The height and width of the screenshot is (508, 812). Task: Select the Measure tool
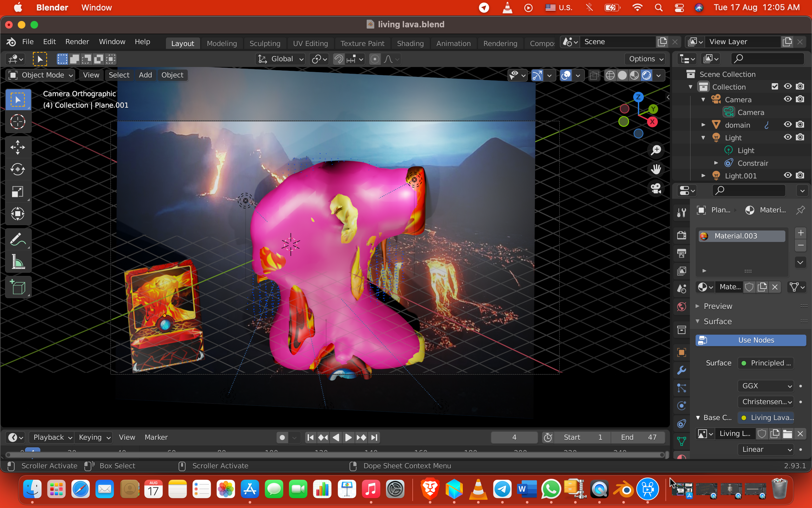click(18, 261)
